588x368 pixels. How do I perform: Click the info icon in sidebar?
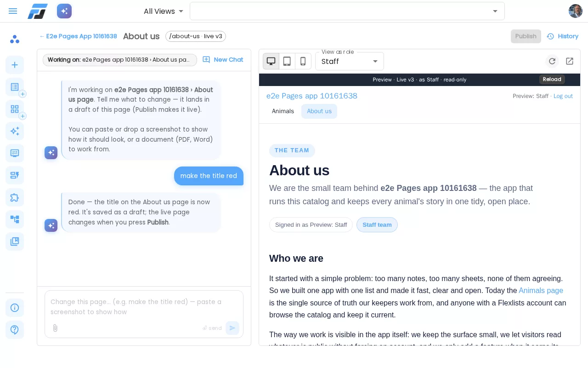click(15, 308)
